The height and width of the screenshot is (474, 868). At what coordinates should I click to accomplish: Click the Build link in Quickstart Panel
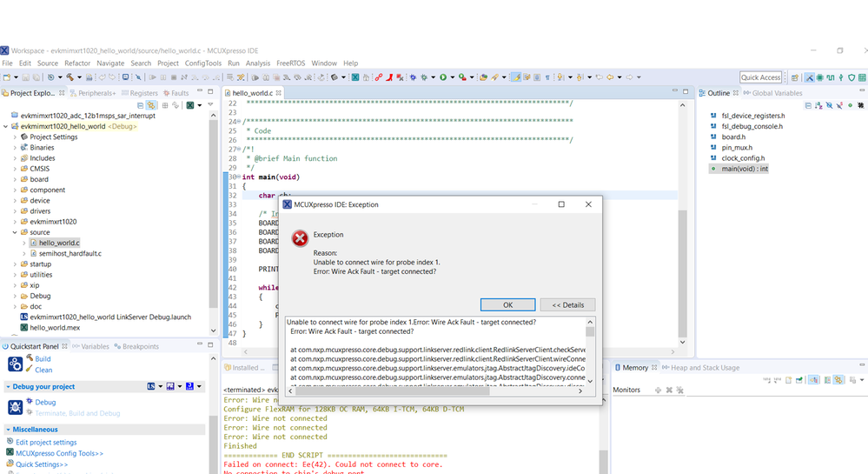pos(43,358)
